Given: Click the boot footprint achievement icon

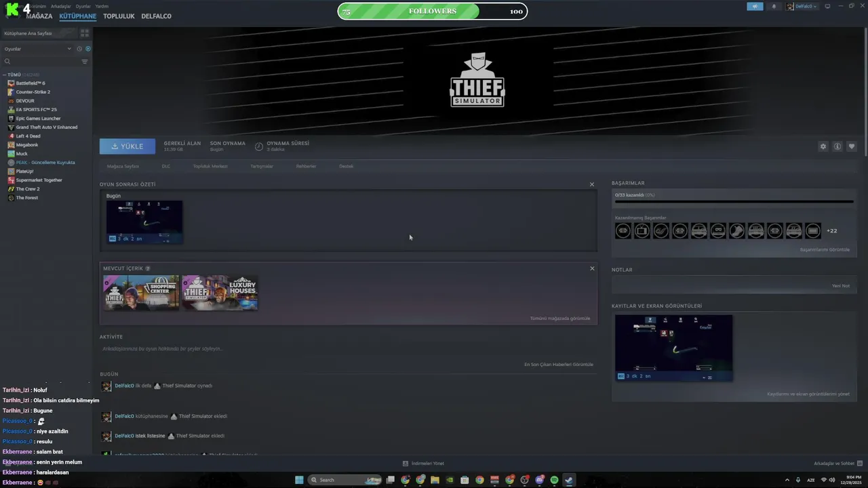Looking at the screenshot, I should click(x=737, y=231).
